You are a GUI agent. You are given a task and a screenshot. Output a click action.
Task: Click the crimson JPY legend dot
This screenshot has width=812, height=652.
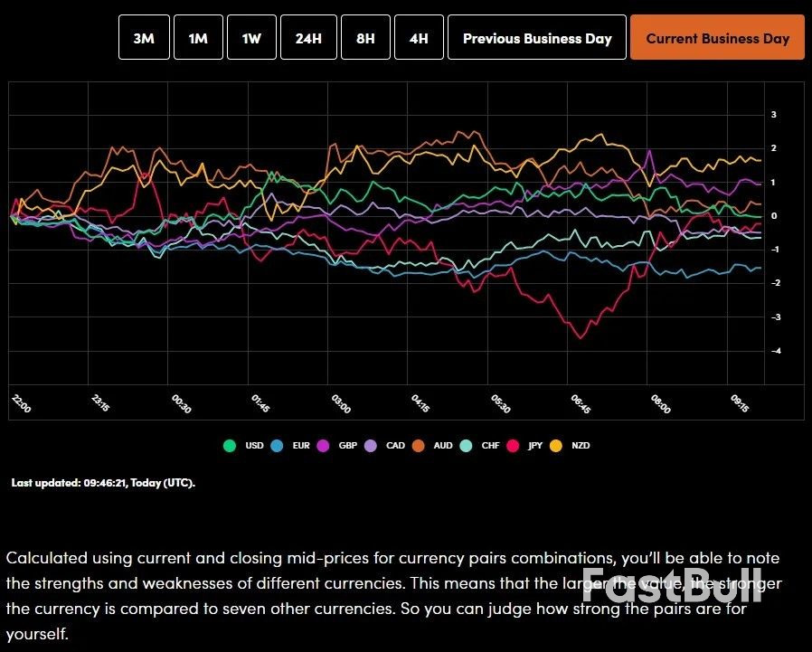tap(513, 445)
